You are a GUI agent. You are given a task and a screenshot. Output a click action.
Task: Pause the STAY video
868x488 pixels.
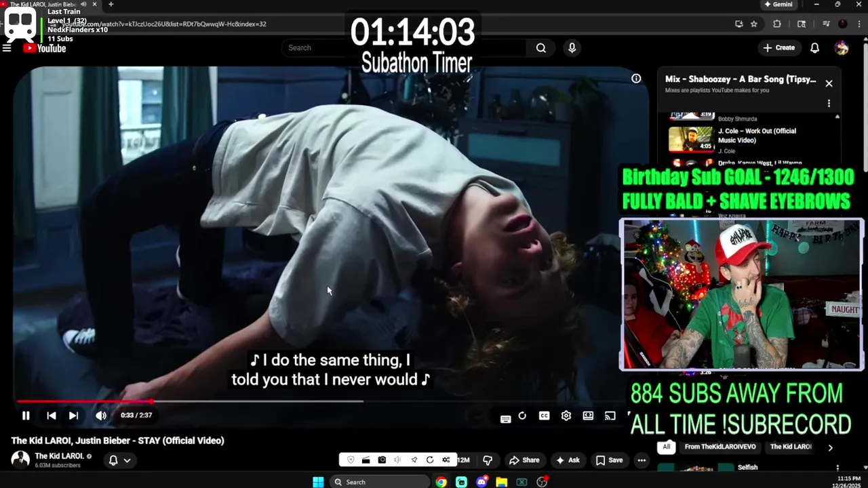click(x=26, y=415)
